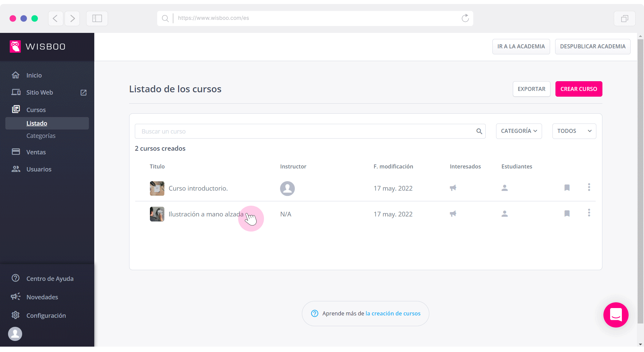Click Centro de Ayuda question icon
644x352 pixels.
tap(15, 278)
